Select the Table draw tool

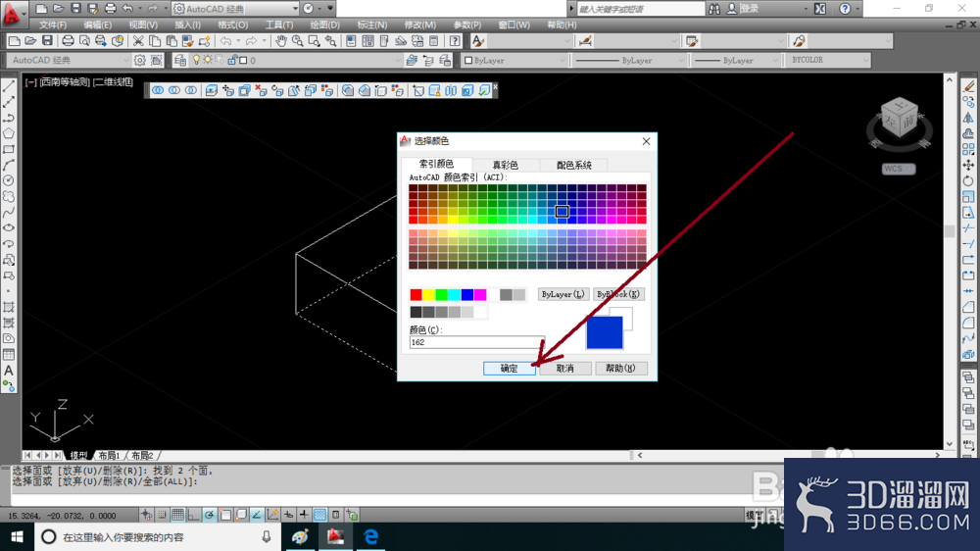9,355
